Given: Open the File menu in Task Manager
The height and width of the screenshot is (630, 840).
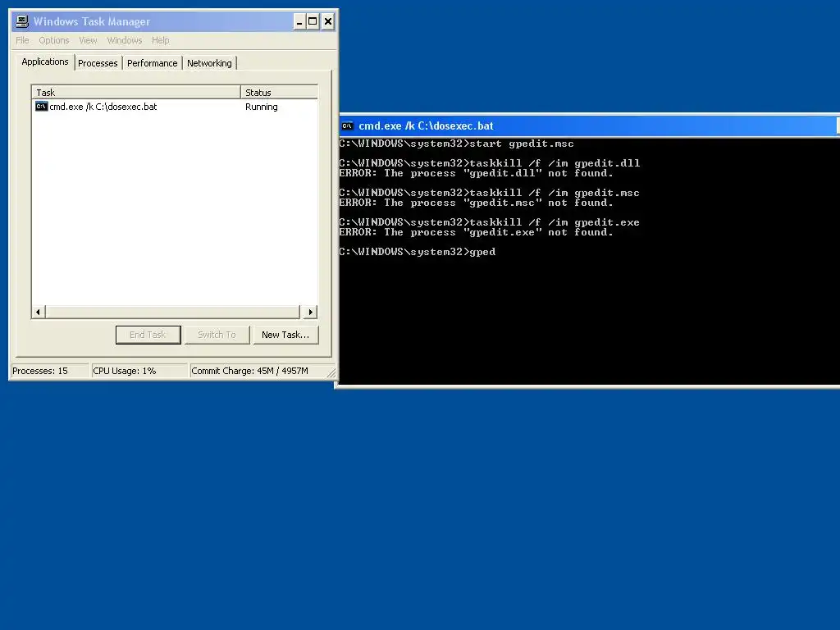Looking at the screenshot, I should (x=22, y=40).
